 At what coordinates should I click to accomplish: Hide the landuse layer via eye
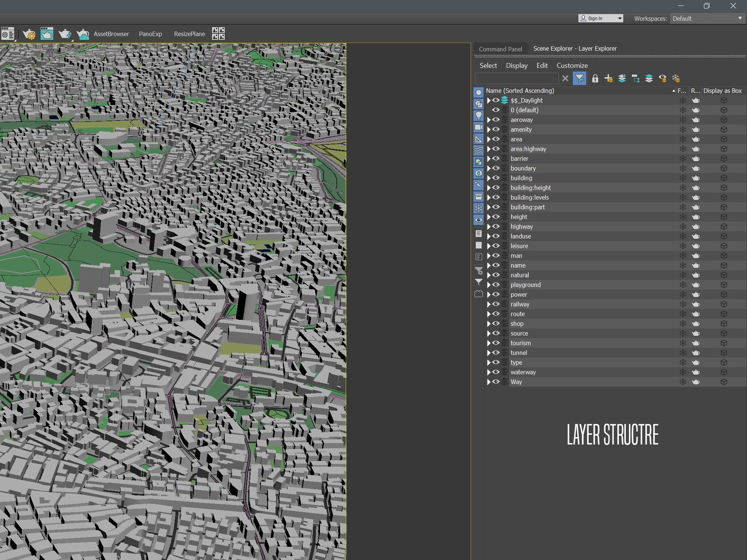[x=496, y=236]
